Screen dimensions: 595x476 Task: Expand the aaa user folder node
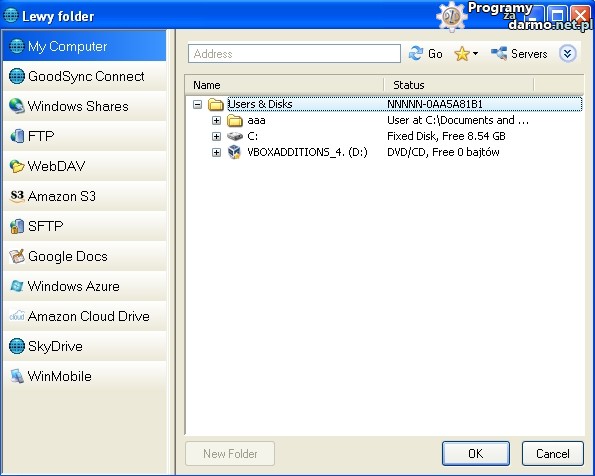216,121
